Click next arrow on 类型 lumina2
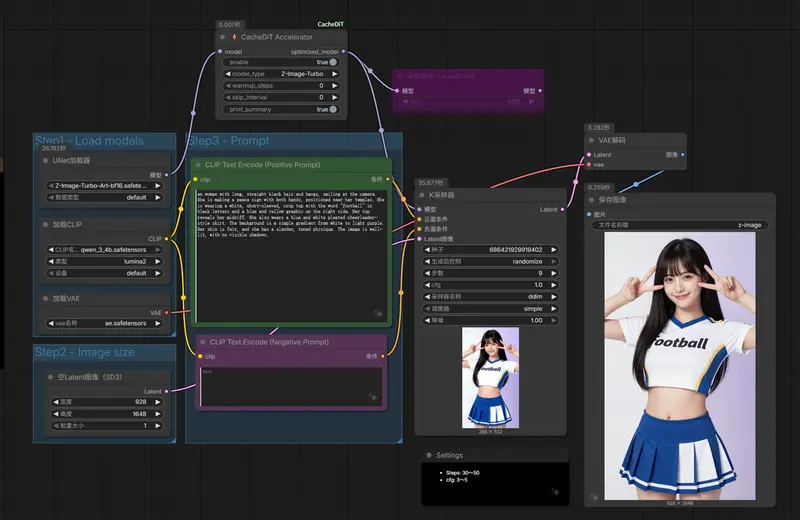Screen dimensions: 800x520 coord(158,261)
